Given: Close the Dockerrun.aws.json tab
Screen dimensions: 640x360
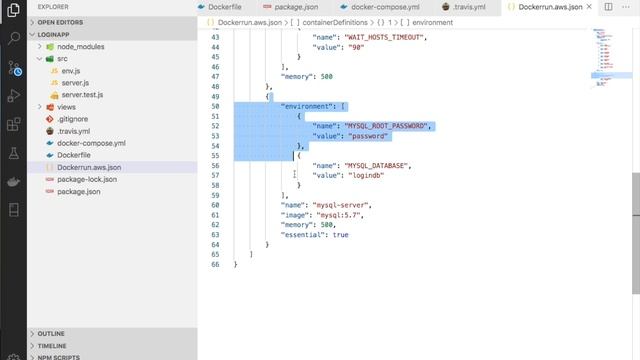Looking at the screenshot, I should click(x=589, y=7).
